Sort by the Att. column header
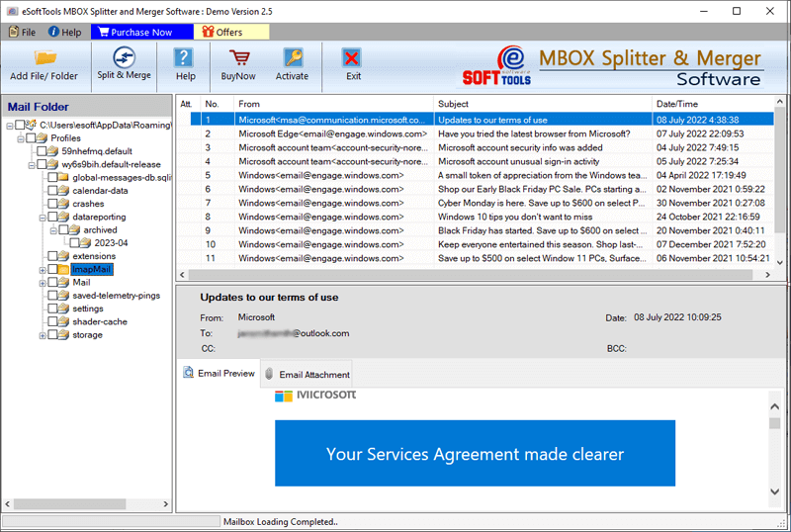The height and width of the screenshot is (532, 791). (x=188, y=104)
